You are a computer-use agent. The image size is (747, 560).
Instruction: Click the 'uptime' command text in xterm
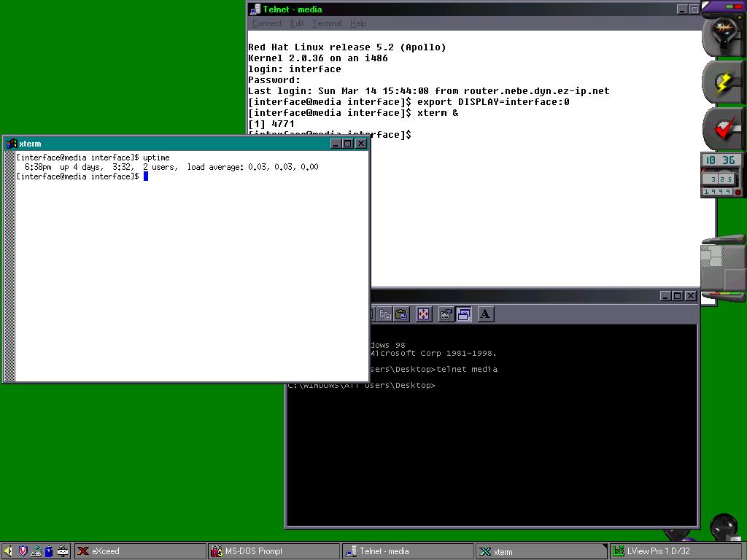pyautogui.click(x=156, y=157)
